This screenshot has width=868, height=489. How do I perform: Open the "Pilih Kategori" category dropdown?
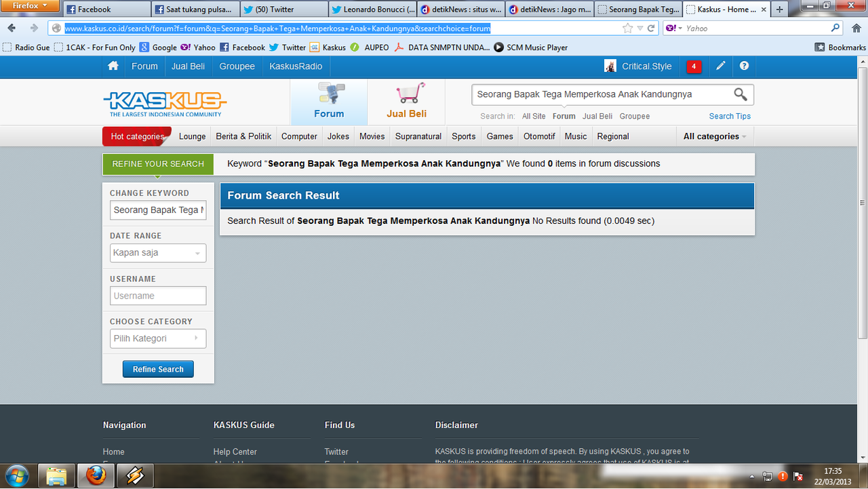pos(158,338)
